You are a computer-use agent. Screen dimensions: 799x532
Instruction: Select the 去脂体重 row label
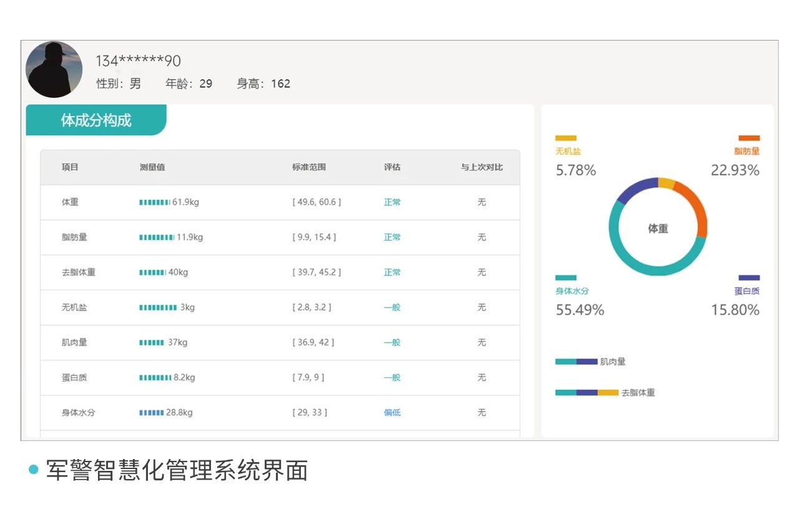tap(79, 272)
